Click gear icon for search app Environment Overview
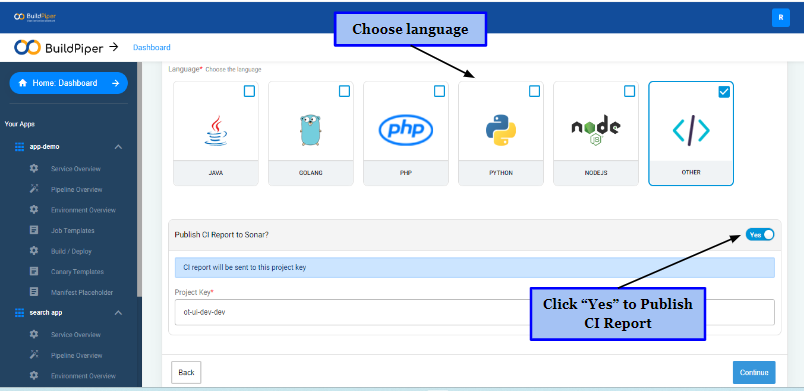 coord(34,375)
